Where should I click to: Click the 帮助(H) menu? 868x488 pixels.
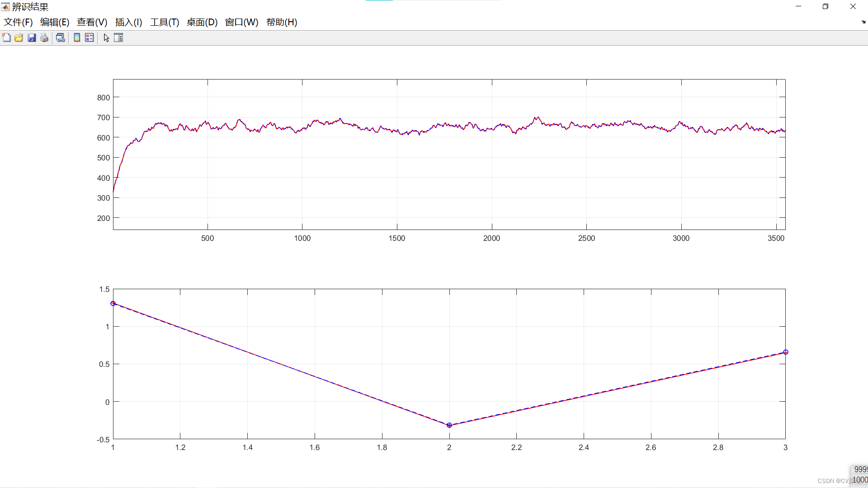click(281, 22)
